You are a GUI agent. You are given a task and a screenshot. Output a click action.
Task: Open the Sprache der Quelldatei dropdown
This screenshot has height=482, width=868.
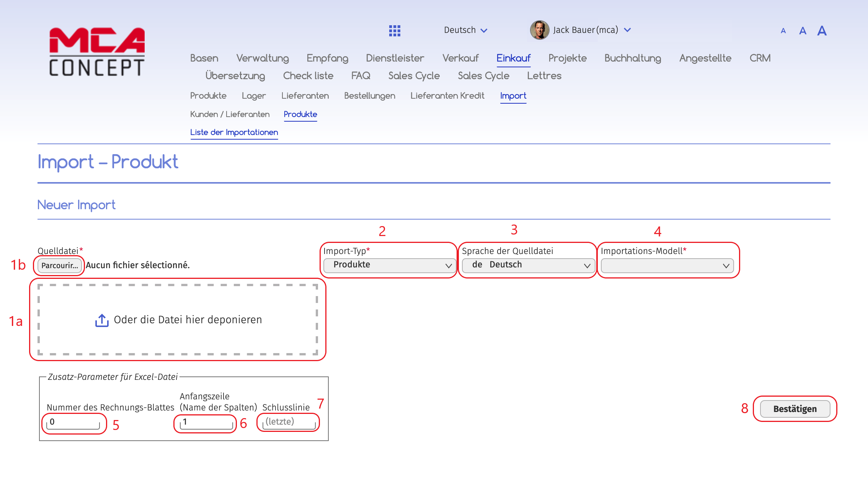pyautogui.click(x=528, y=265)
